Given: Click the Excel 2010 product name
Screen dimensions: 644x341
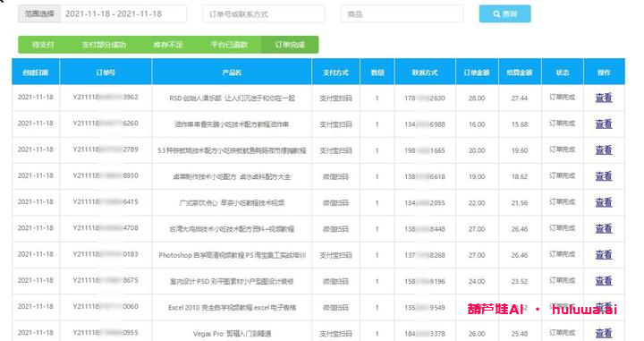Looking at the screenshot, I should pos(232,307).
